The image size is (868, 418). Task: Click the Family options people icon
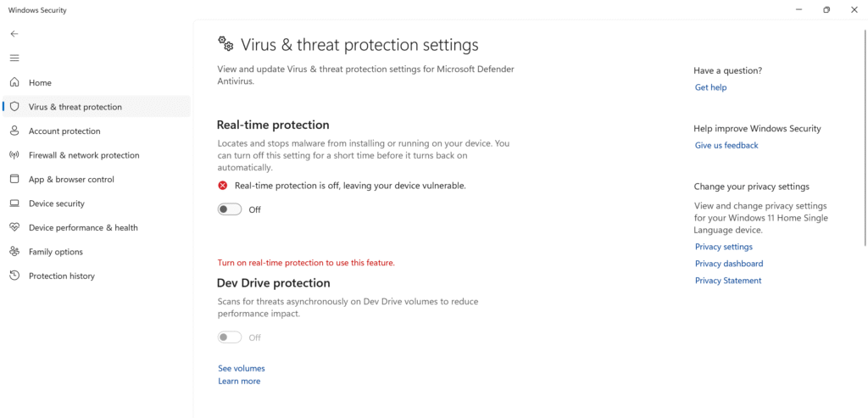coord(14,251)
